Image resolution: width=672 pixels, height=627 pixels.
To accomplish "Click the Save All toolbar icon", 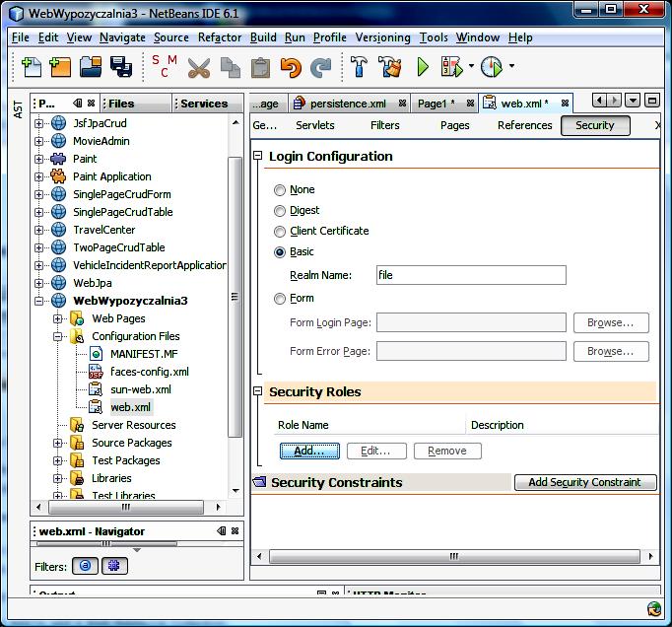I will 121,67.
